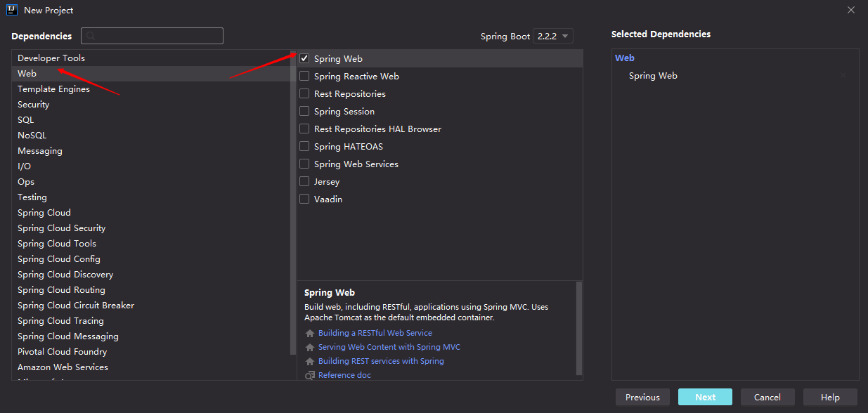Select Spring Cloud Routing category
The width and height of the screenshot is (868, 413).
151,290
